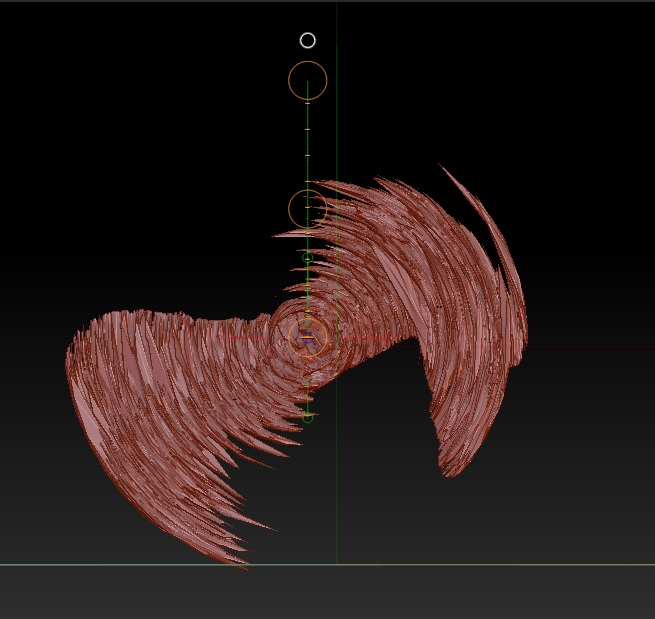The width and height of the screenshot is (655, 619).
Task: Click the small white ring above the transpose line
Action: [x=308, y=41]
